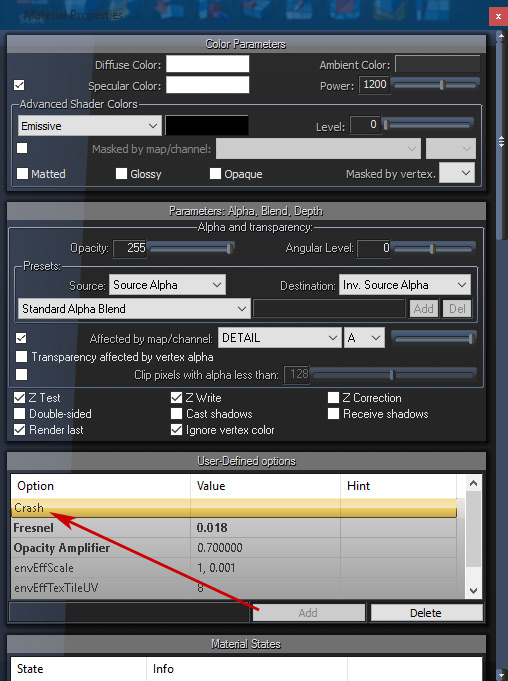Open Inv. Source Alpha destination dropdown
The height and width of the screenshot is (681, 508).
pos(405,285)
